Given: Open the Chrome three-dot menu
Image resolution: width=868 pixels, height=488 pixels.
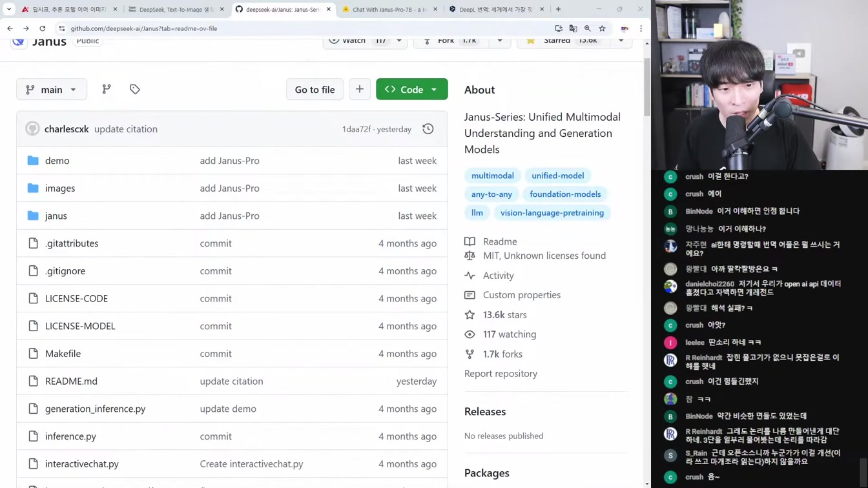Looking at the screenshot, I should 641,28.
